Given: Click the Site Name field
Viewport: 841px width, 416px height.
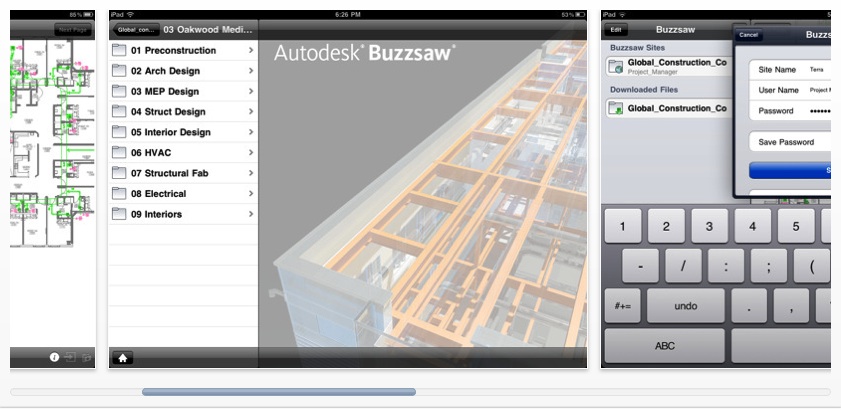Looking at the screenshot, I should point(790,70).
